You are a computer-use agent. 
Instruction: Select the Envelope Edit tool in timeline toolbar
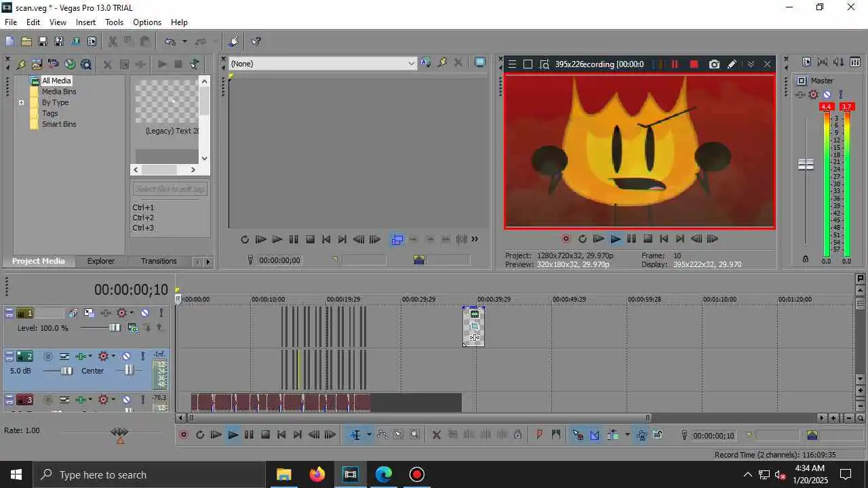click(382, 435)
